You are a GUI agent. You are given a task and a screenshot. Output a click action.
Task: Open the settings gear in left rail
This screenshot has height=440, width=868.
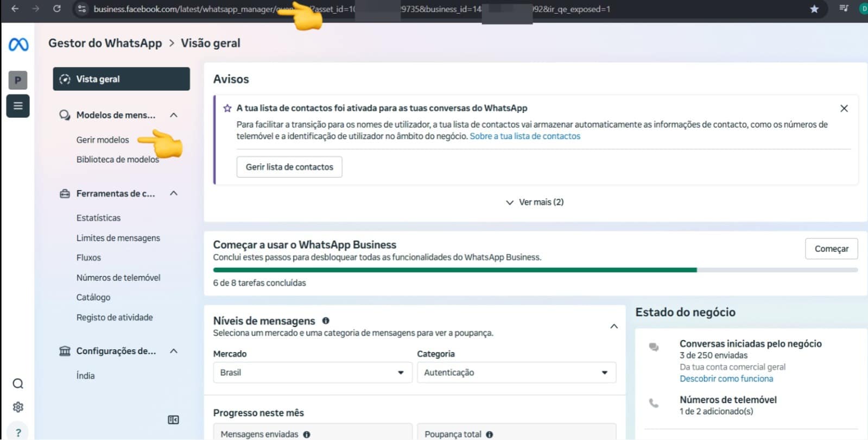pyautogui.click(x=18, y=407)
